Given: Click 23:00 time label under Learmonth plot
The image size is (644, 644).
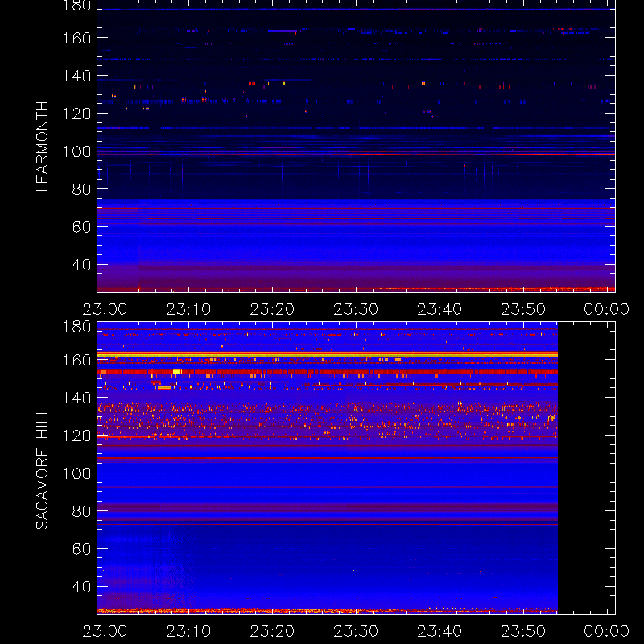Looking at the screenshot, I should tap(105, 309).
